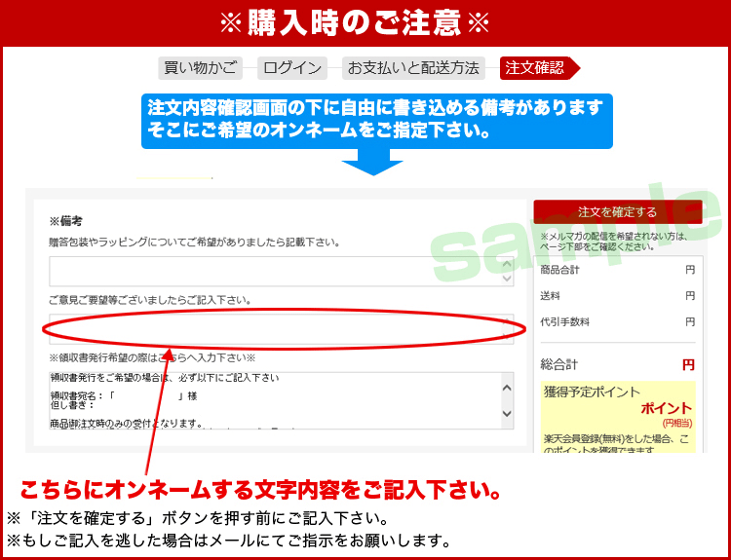Click scroll up arrow in receipt text area
This screenshot has height=560, width=731.
[506, 387]
